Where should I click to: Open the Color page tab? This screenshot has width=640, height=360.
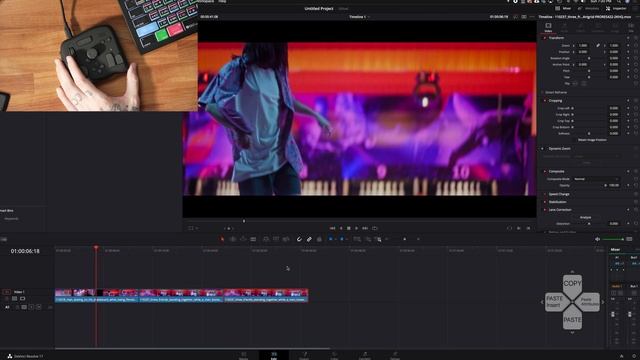click(334, 355)
